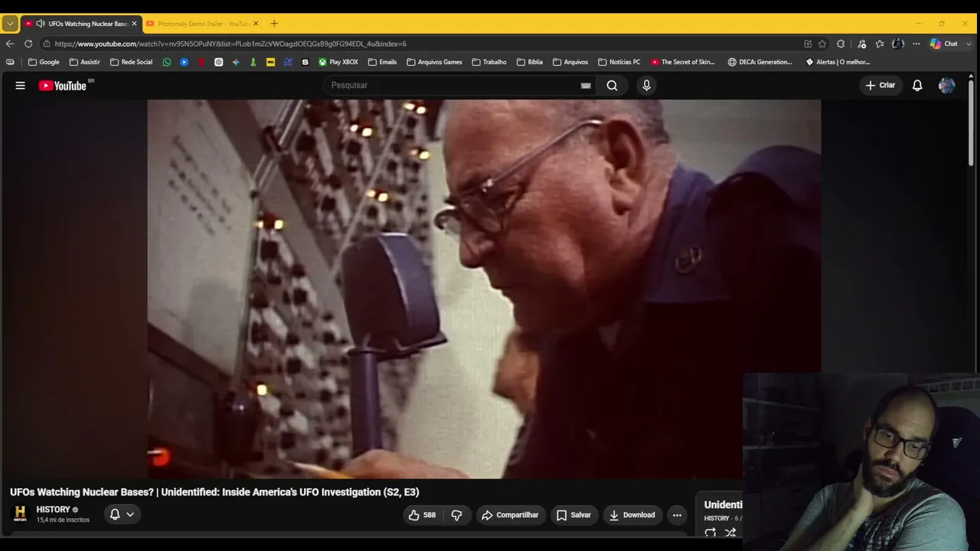Open the WhatsApp bookmark
The image size is (980, 551).
tap(167, 62)
